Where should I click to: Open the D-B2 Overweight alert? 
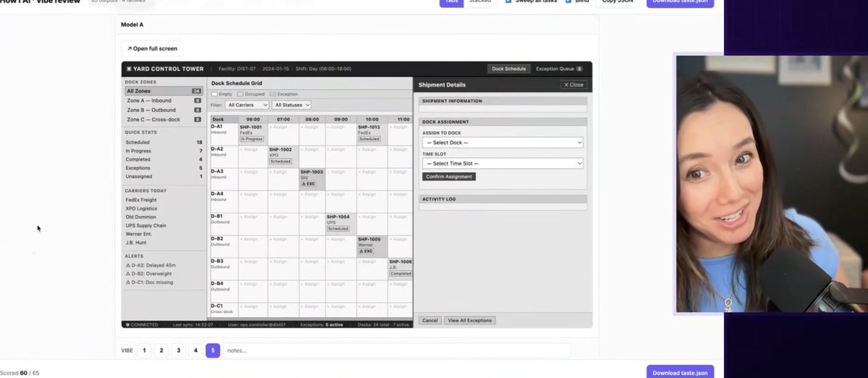(x=150, y=274)
